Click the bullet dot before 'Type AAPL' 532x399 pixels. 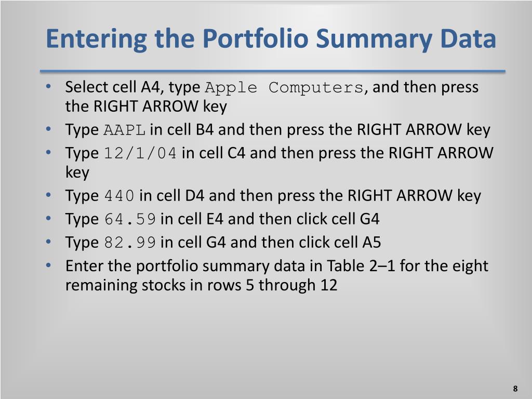[48, 129]
